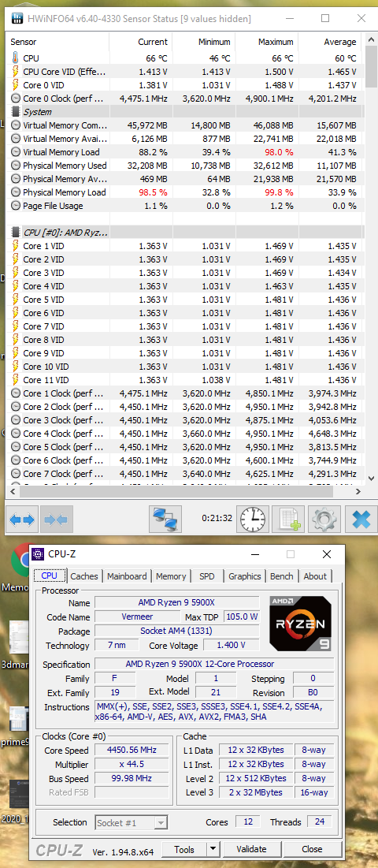The width and height of the screenshot is (378, 868).
Task: Select the CPU tab in CPU-Z
Action: (49, 576)
